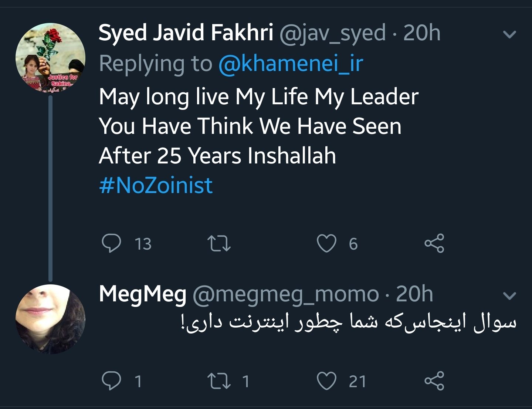Open the @khamenei_ir mention link
Image resolution: width=532 pixels, height=409 pixels.
[291, 64]
